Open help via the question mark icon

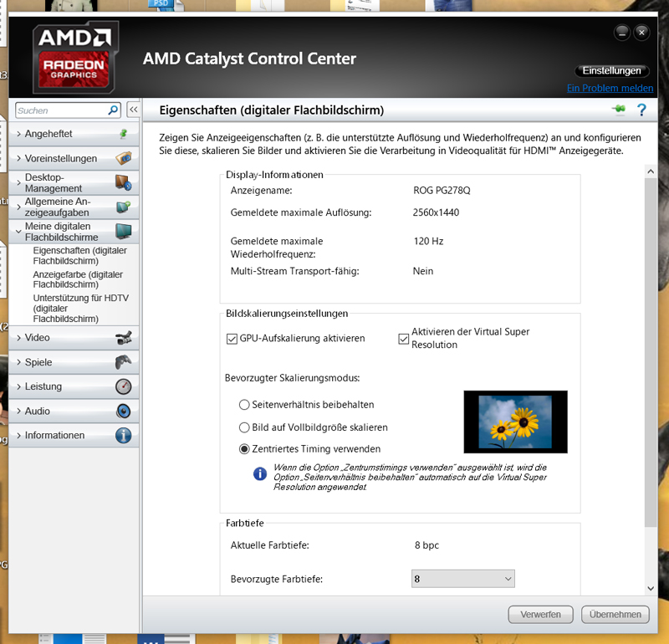point(641,110)
